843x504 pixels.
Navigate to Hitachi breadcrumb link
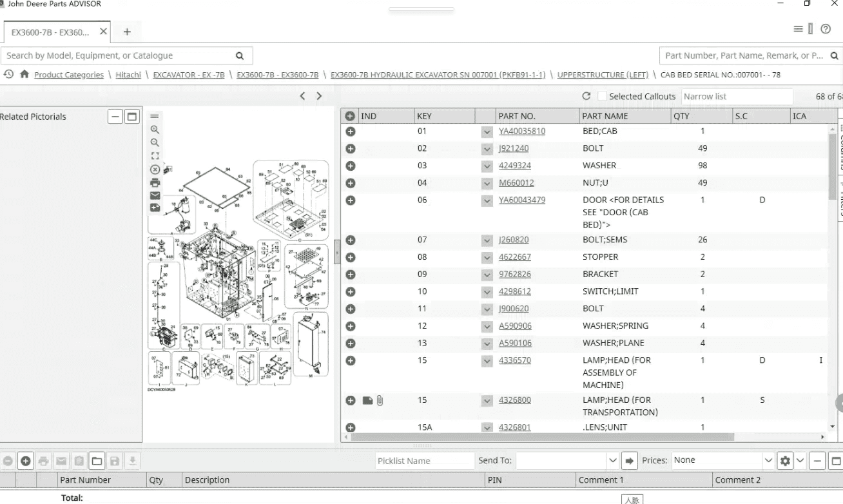click(x=128, y=75)
